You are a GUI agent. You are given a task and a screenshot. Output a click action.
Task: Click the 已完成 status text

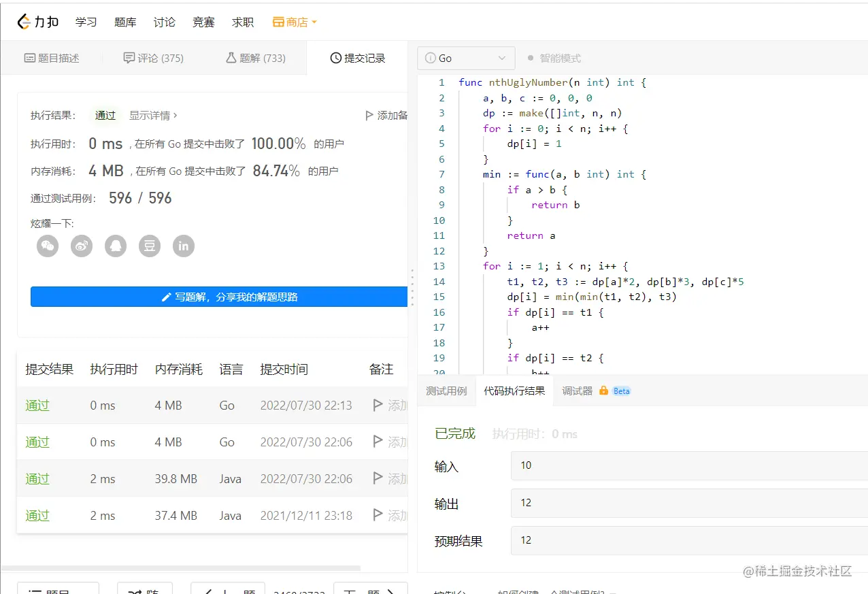(x=455, y=433)
